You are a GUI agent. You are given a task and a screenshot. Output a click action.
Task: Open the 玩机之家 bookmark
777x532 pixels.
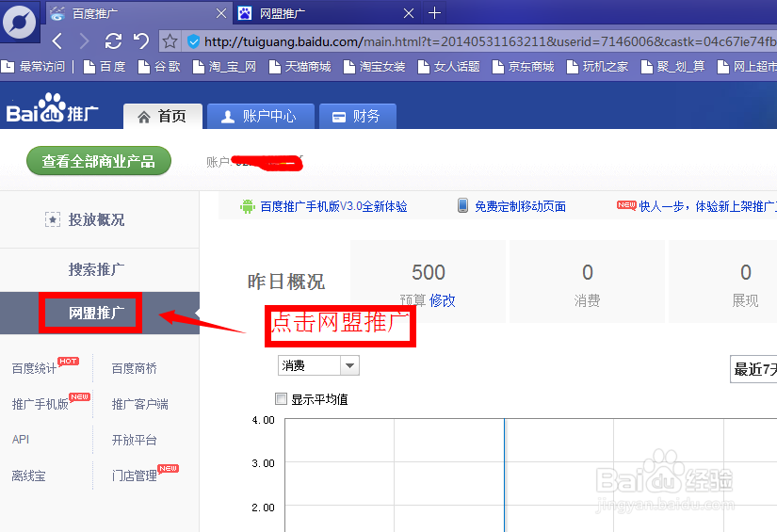(x=597, y=66)
